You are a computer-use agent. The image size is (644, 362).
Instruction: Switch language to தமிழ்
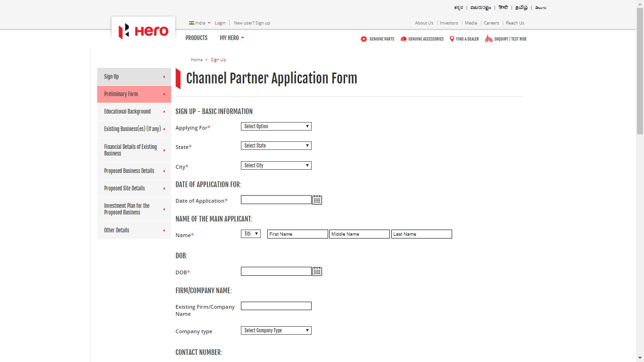(x=520, y=7)
